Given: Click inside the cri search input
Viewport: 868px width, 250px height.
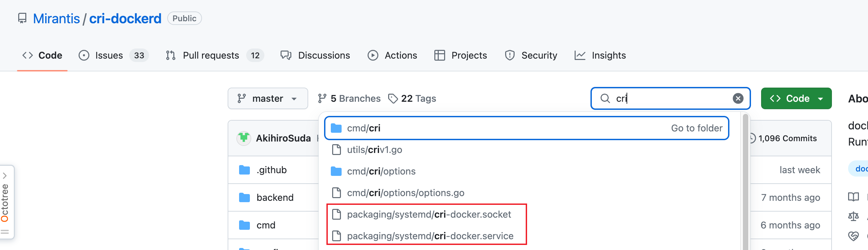Looking at the screenshot, I should click(x=671, y=98).
